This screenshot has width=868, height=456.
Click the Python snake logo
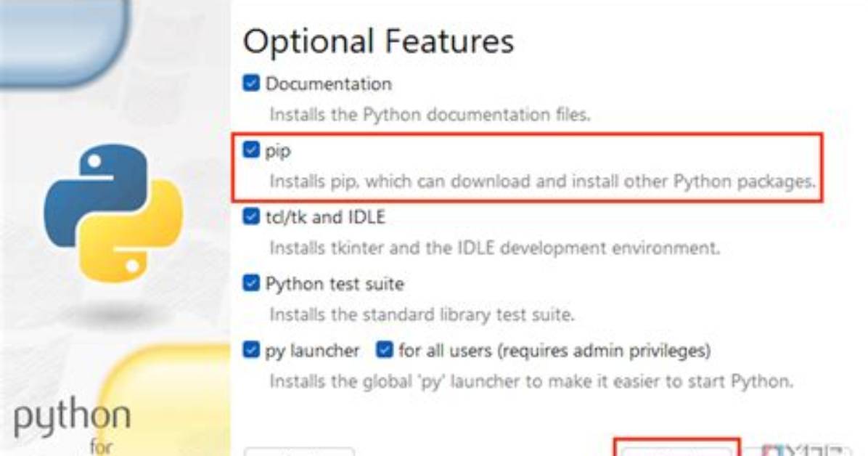click(113, 213)
